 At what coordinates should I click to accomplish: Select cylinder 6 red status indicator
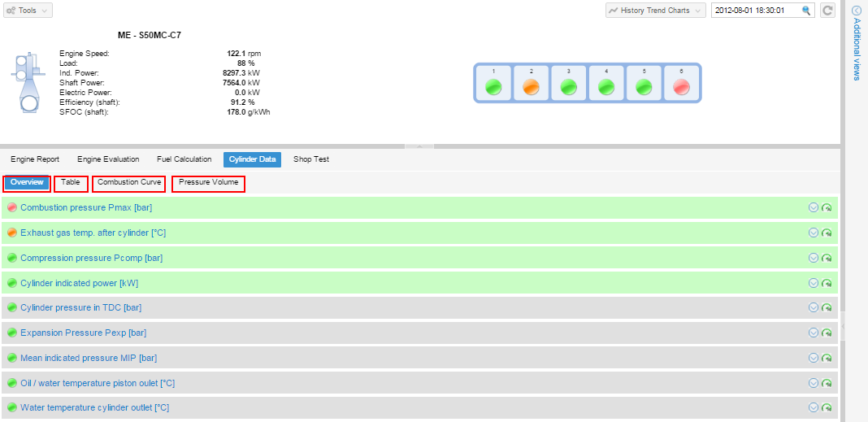click(681, 87)
